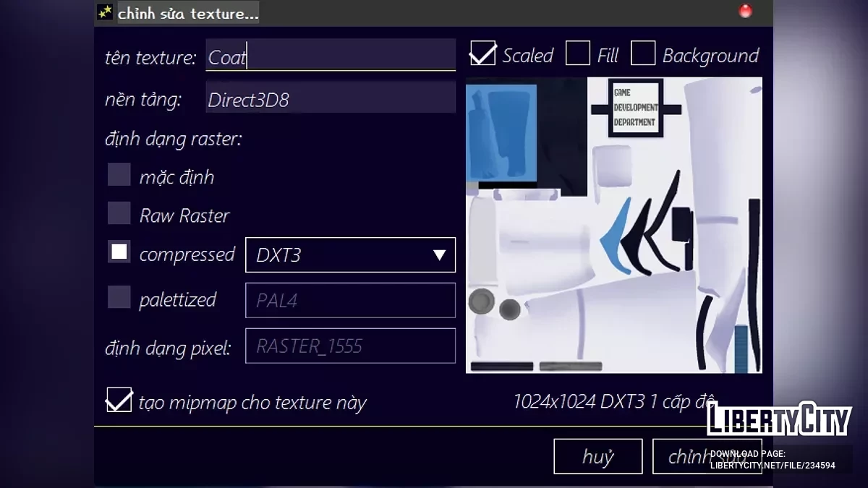Click the dropdown arrow beside DXT3
This screenshot has width=868, height=488.
coord(438,255)
